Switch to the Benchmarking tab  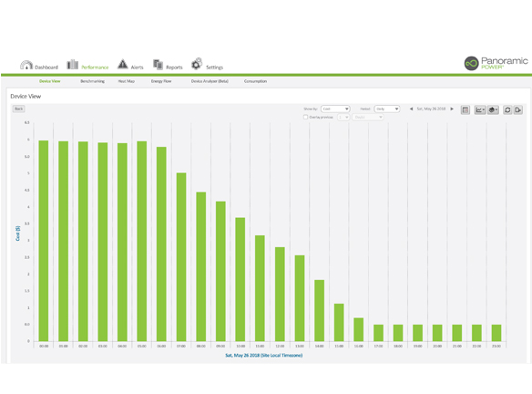tap(92, 81)
